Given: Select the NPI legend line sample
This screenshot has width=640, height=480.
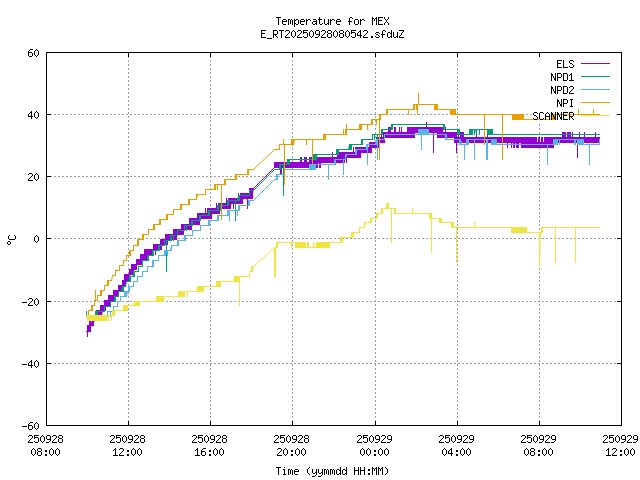Looking at the screenshot, I should [596, 103].
